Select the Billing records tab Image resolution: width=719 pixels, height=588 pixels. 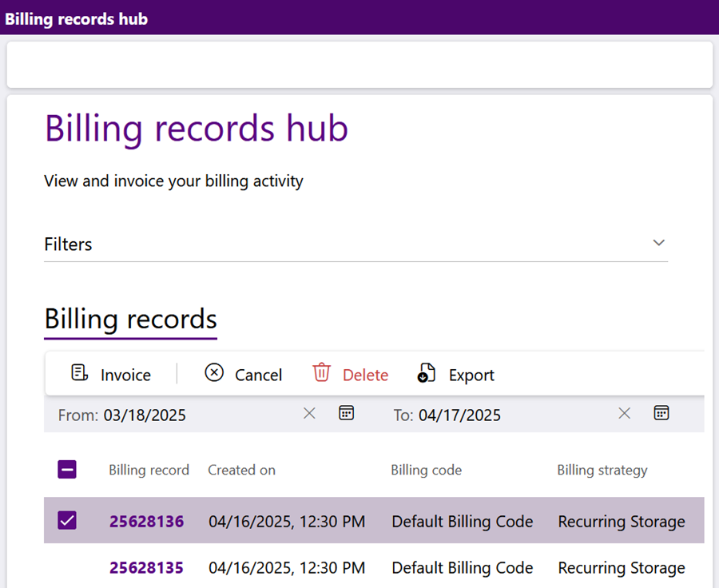pos(131,320)
